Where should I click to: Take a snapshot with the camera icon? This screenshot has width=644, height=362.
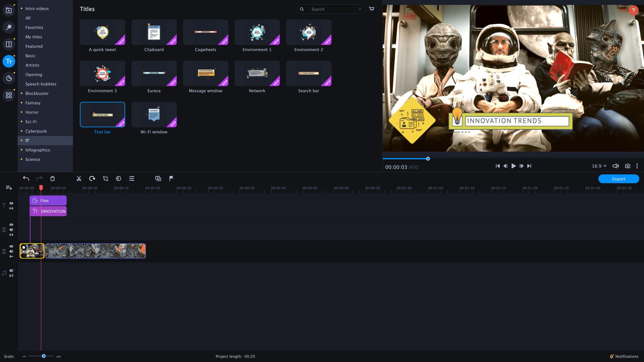point(627,166)
